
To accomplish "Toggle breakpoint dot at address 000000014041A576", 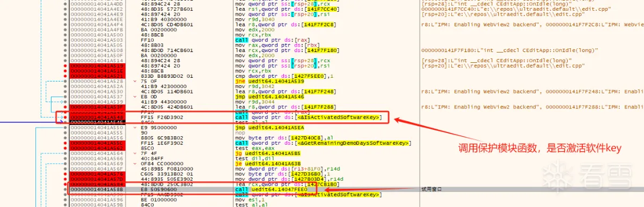I will click(x=65, y=173).
